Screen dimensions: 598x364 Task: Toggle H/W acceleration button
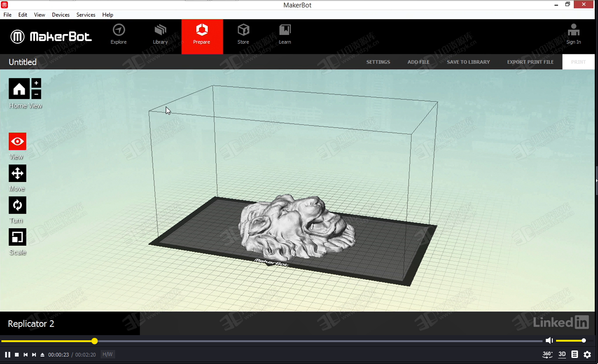[x=107, y=355]
